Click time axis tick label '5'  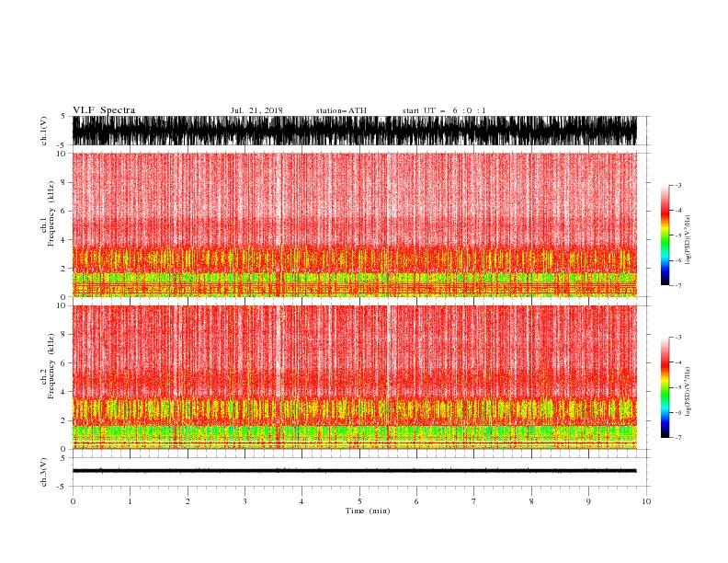(x=359, y=501)
